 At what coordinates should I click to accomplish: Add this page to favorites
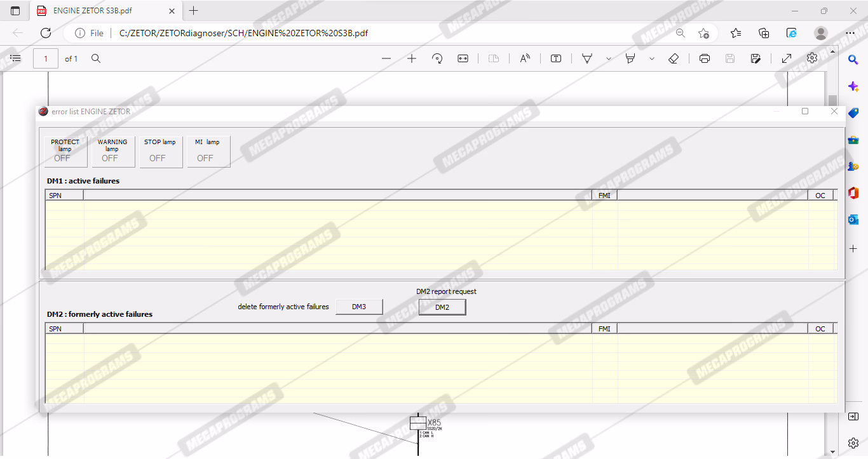tap(703, 33)
